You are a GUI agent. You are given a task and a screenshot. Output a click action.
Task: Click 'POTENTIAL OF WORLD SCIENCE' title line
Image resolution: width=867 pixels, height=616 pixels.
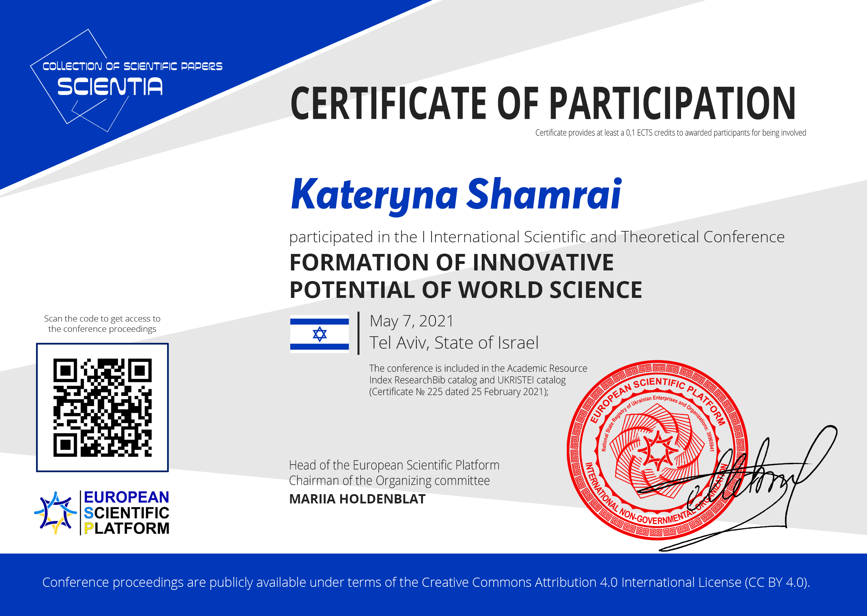(466, 290)
